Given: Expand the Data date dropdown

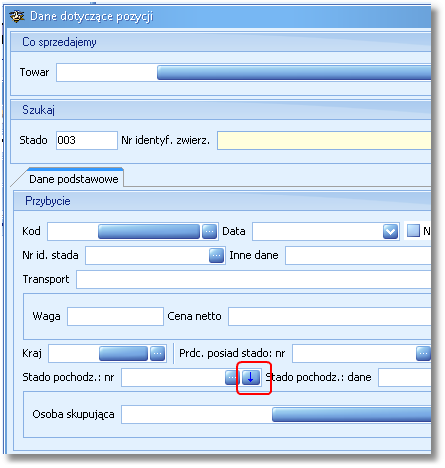Looking at the screenshot, I should 390,231.
